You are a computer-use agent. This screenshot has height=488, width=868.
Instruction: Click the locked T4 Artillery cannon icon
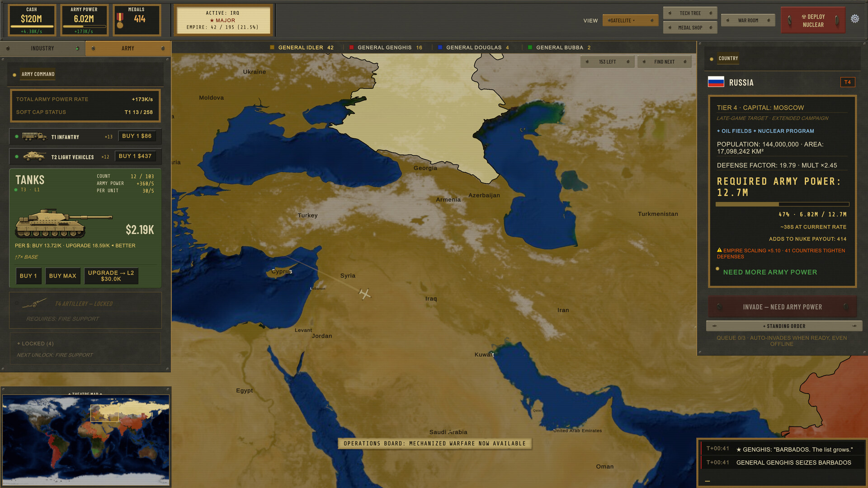pos(34,303)
